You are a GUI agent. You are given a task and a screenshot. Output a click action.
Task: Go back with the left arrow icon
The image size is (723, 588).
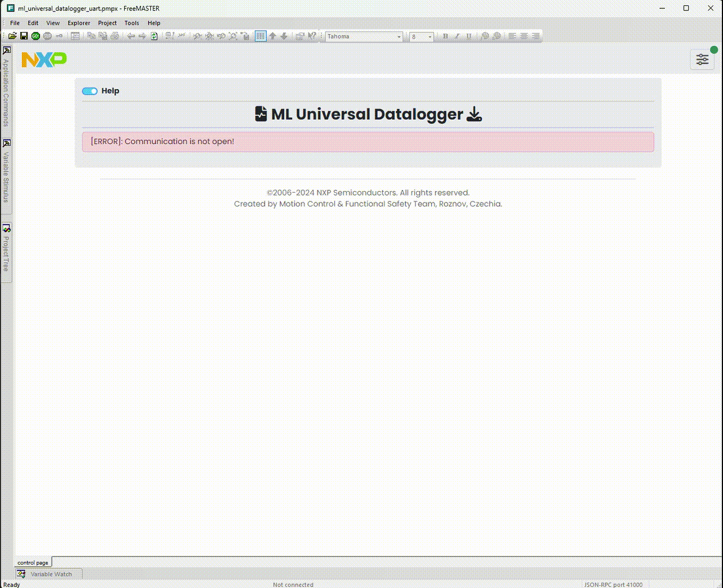131,36
